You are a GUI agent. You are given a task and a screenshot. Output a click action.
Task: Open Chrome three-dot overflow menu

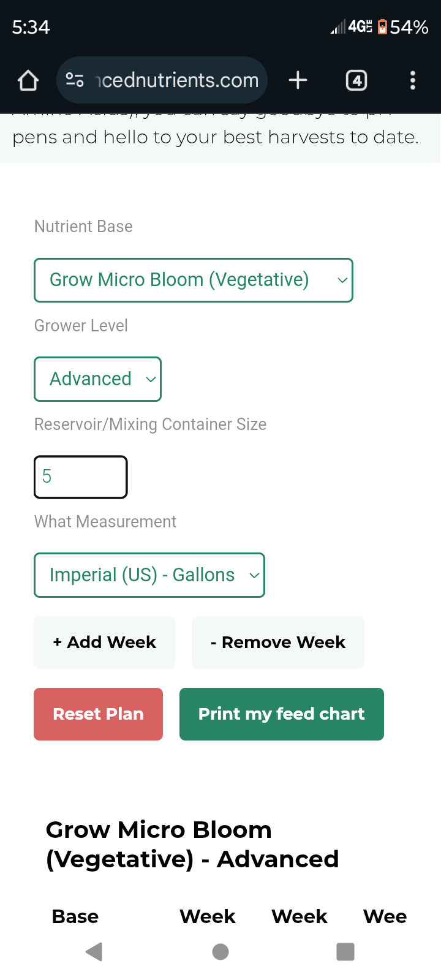pyautogui.click(x=413, y=80)
